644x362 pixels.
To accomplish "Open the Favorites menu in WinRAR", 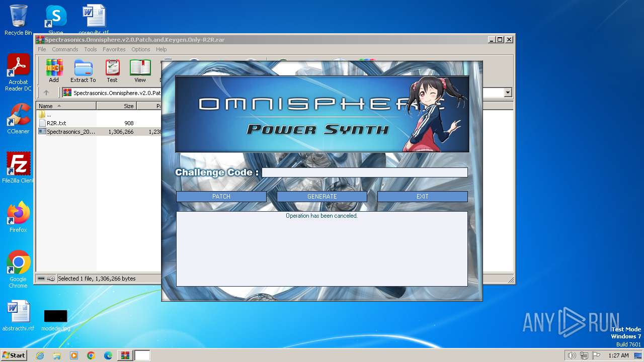I will 114,49.
